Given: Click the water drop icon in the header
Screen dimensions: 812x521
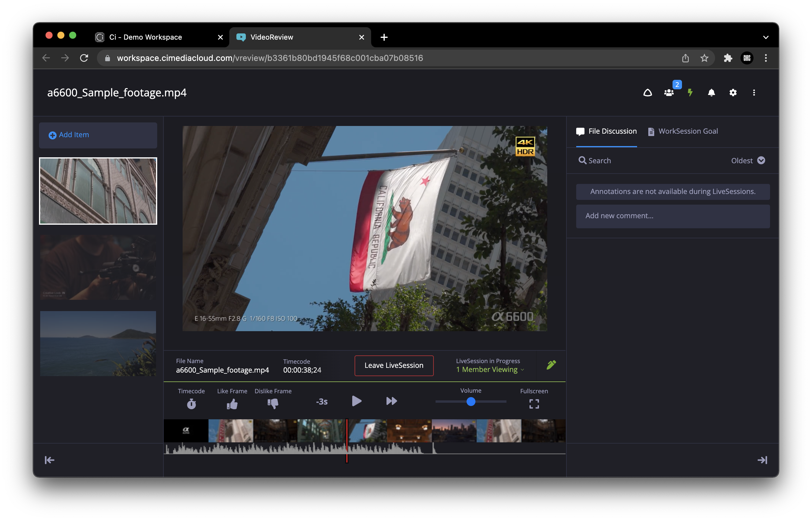Looking at the screenshot, I should click(647, 92).
